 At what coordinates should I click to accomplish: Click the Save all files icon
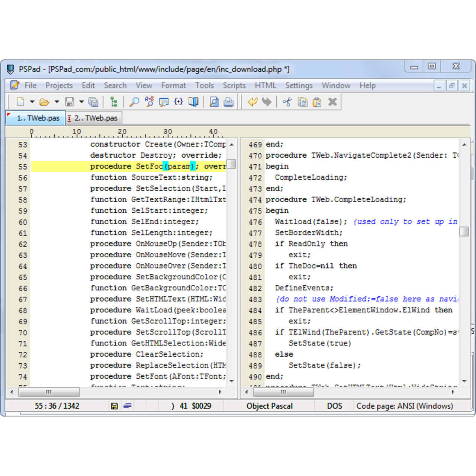93,102
